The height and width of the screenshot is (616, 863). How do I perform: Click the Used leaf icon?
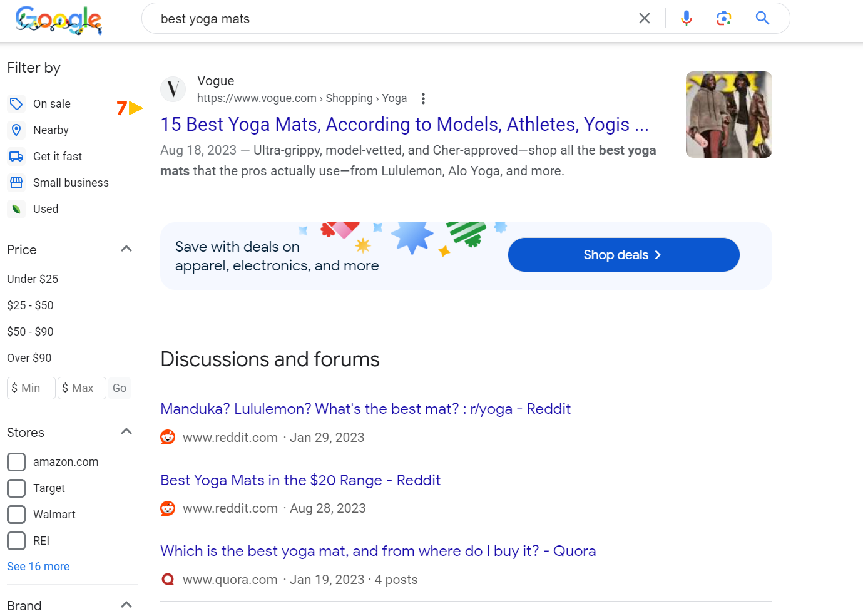[16, 209]
